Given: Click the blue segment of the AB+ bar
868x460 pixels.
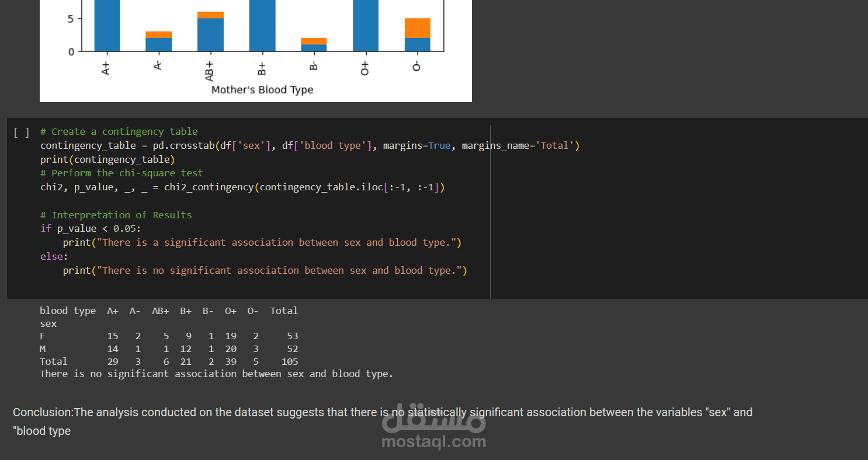Looking at the screenshot, I should pyautogui.click(x=210, y=35).
